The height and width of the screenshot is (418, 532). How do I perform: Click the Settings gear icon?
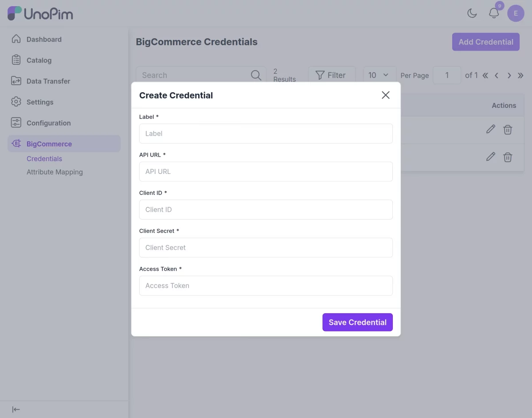pyautogui.click(x=16, y=102)
